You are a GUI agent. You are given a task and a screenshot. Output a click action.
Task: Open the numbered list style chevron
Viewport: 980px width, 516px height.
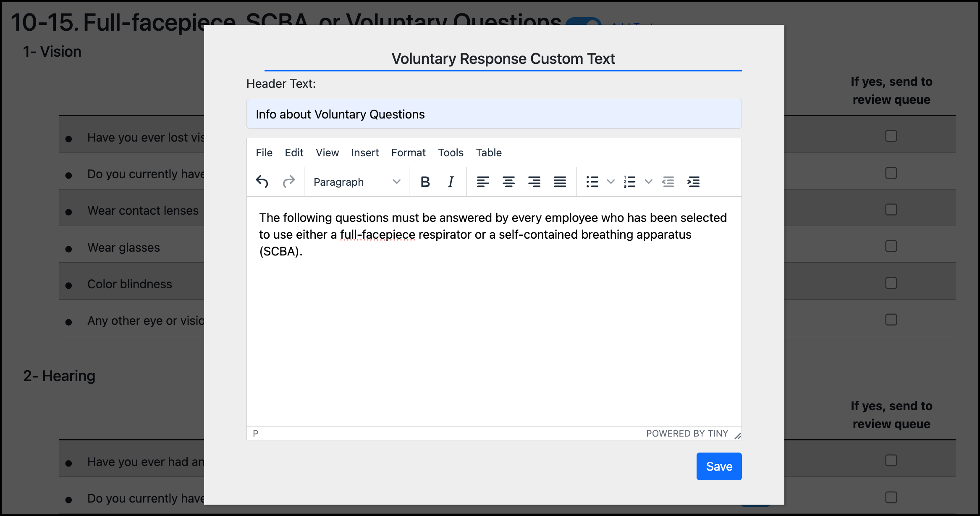[x=649, y=182]
